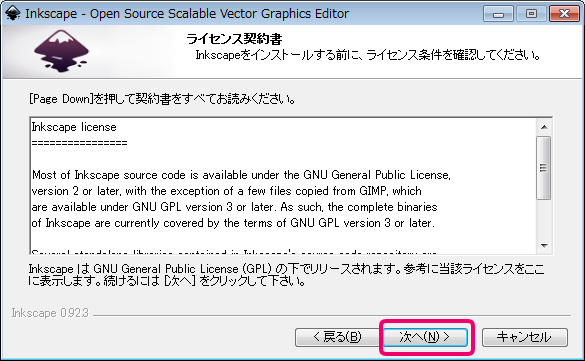Click the license text scrollbar thumb

point(544,168)
